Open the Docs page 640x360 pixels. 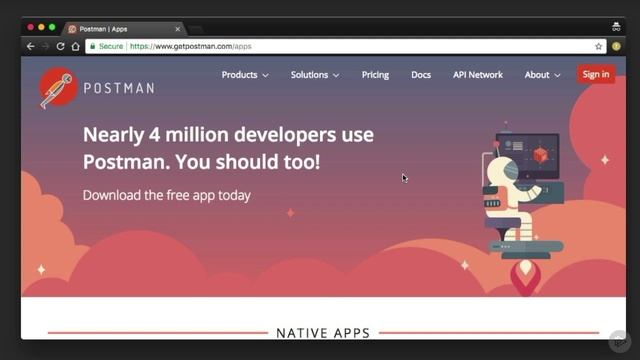(421, 75)
